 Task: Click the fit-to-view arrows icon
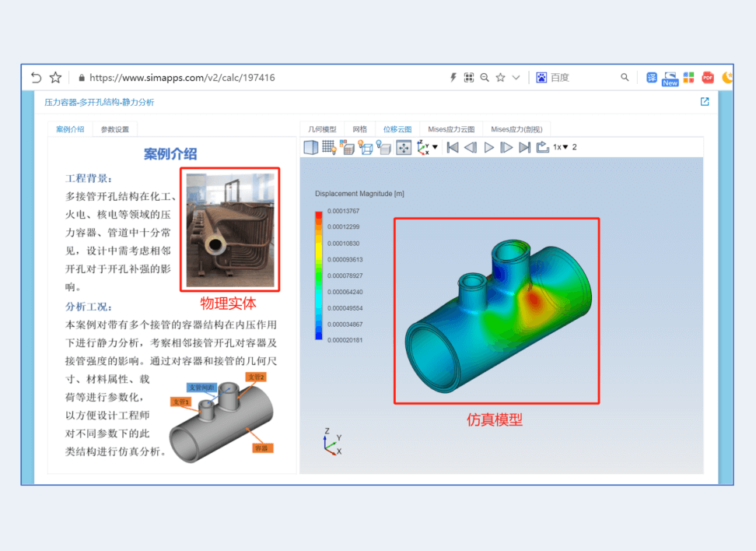pyautogui.click(x=404, y=147)
